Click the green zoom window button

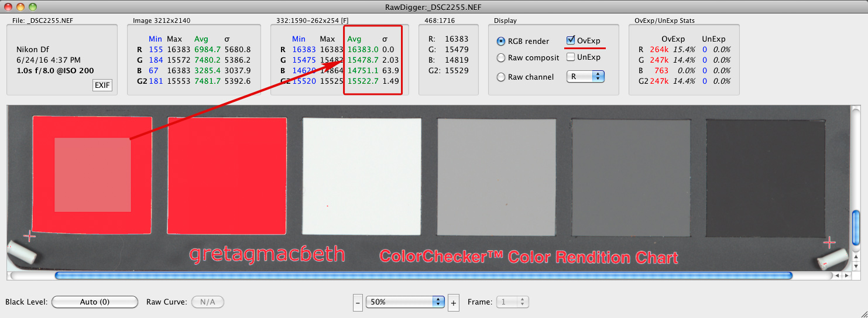[33, 7]
